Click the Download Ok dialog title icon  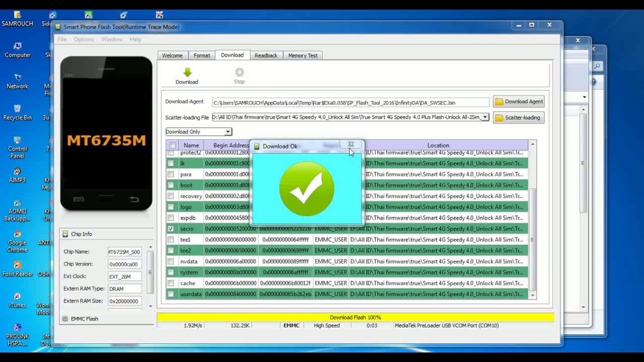pyautogui.click(x=257, y=146)
